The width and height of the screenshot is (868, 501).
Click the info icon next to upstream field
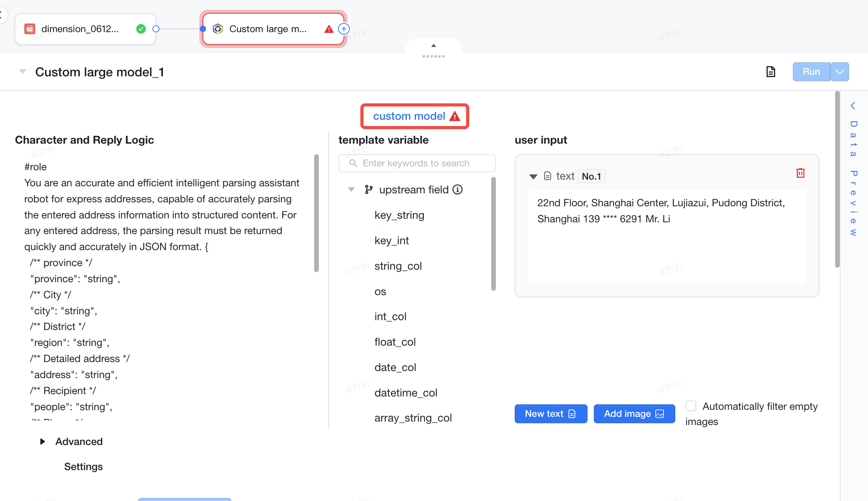click(458, 189)
